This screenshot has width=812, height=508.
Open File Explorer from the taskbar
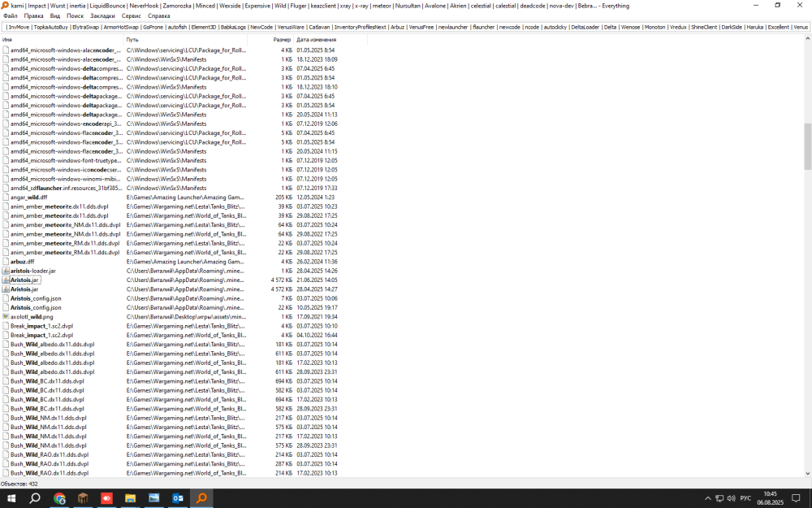[x=130, y=498]
